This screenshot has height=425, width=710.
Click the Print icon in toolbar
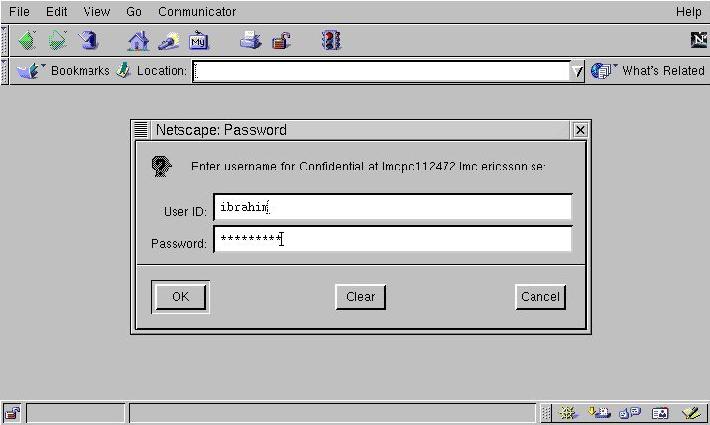[250, 41]
